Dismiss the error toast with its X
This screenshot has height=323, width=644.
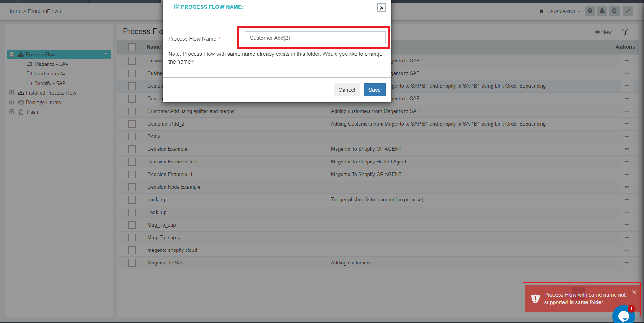634,292
